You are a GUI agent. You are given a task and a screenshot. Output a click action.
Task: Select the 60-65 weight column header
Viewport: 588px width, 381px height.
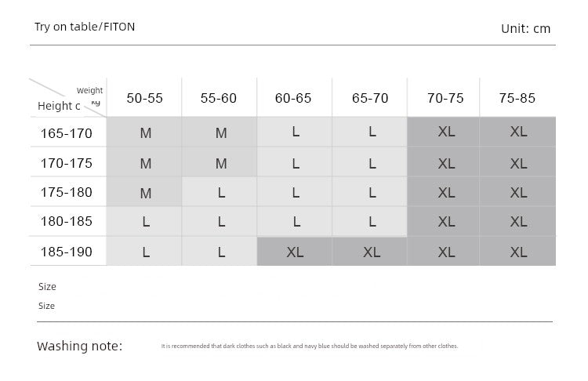293,99
